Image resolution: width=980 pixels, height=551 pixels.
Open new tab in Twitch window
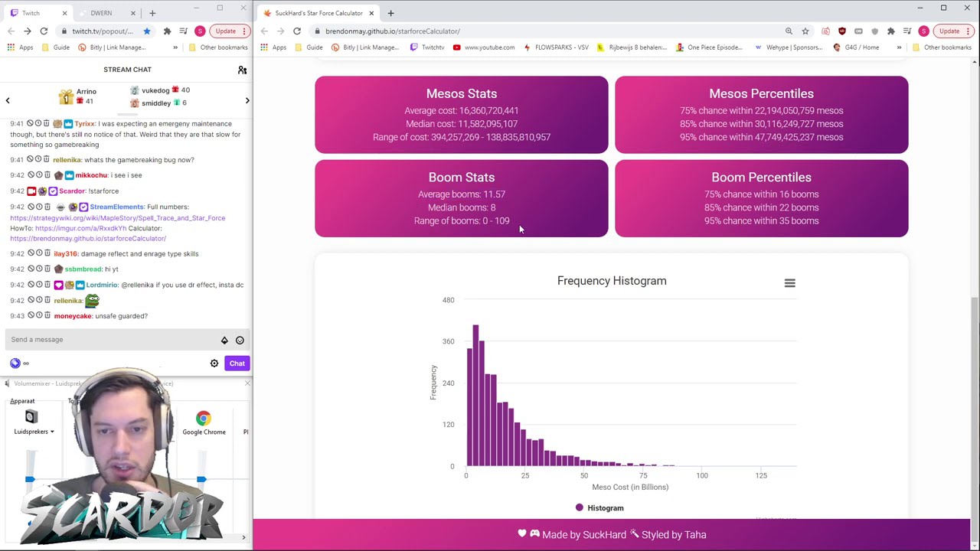[x=152, y=13]
